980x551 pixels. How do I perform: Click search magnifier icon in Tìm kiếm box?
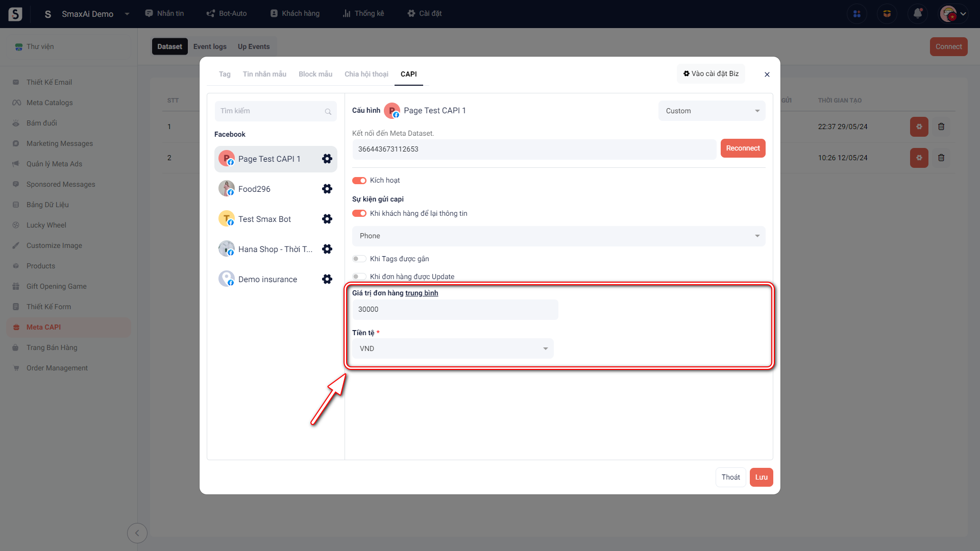[x=328, y=111]
